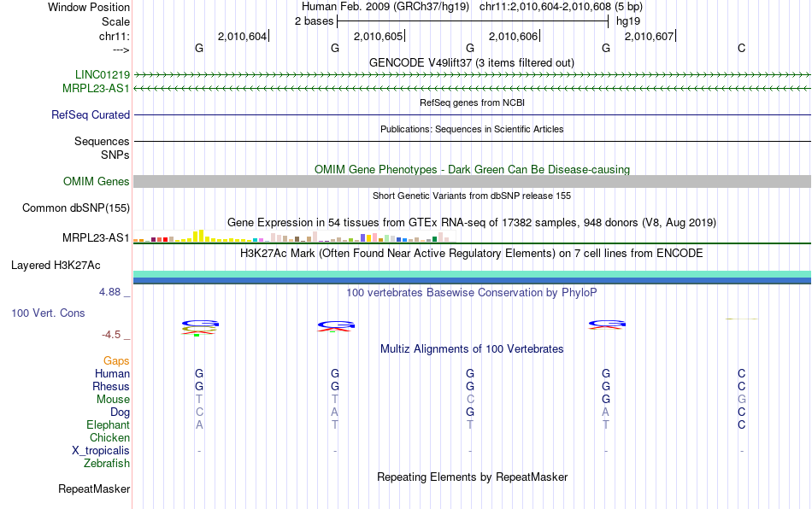Image resolution: width=812 pixels, height=509 pixels.
Task: Click the Scale label
Action: click(115, 21)
